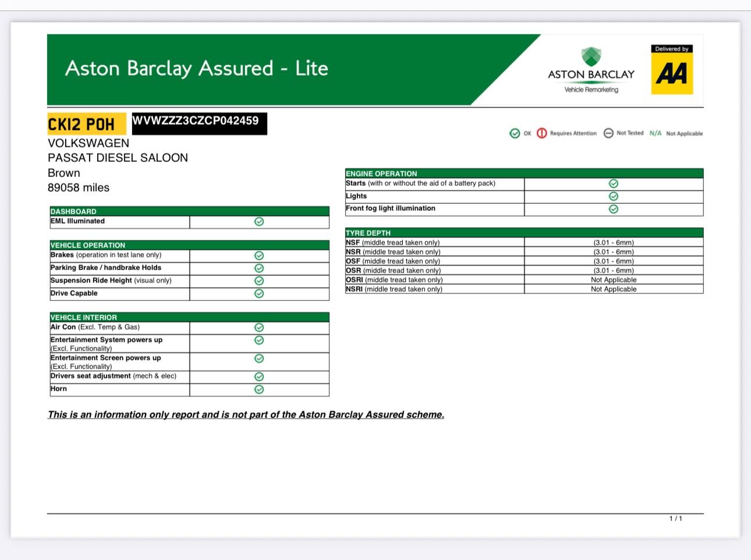Click the TYRE DEPTH section header
Viewport: 751px width, 560px height.
click(368, 233)
